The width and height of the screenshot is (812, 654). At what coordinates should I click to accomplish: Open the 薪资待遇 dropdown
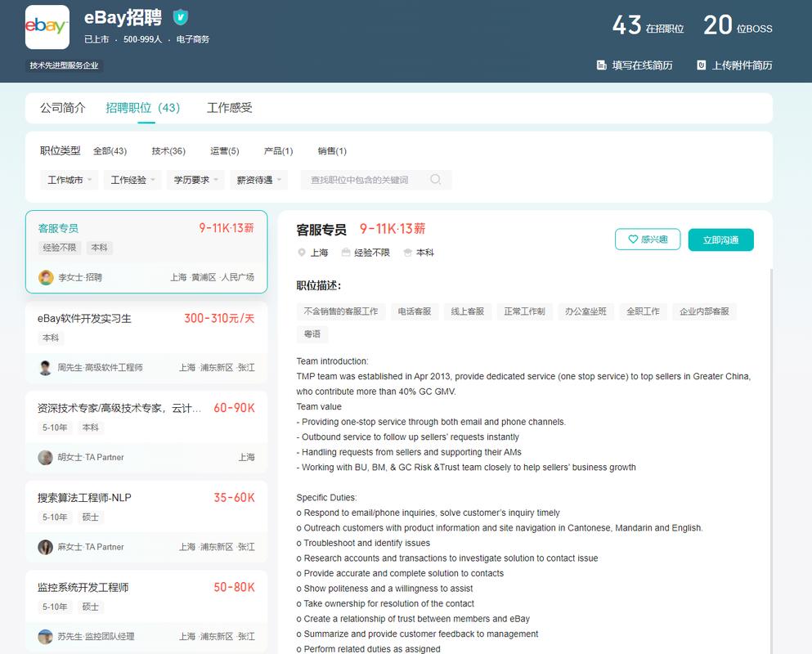pyautogui.click(x=258, y=180)
